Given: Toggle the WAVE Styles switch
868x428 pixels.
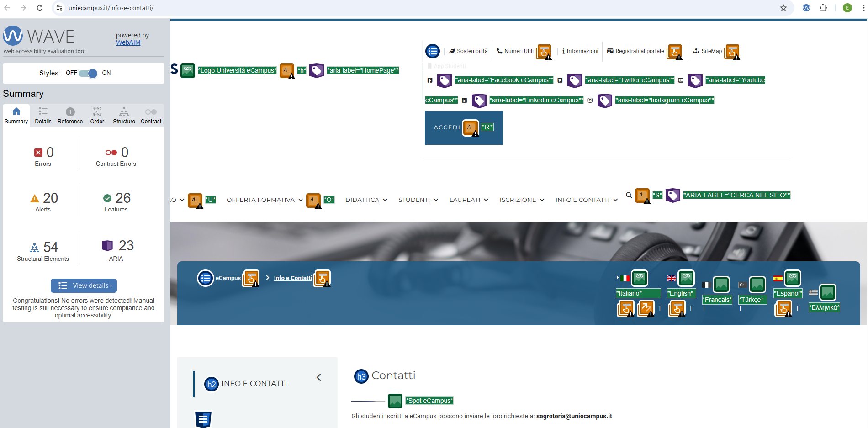Looking at the screenshot, I should (88, 73).
